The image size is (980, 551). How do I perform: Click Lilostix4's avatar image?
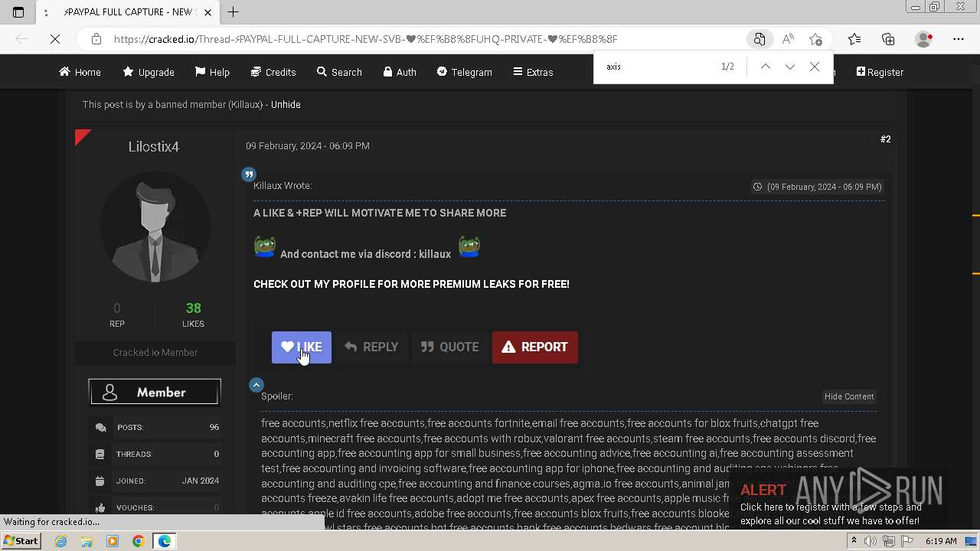155,227
